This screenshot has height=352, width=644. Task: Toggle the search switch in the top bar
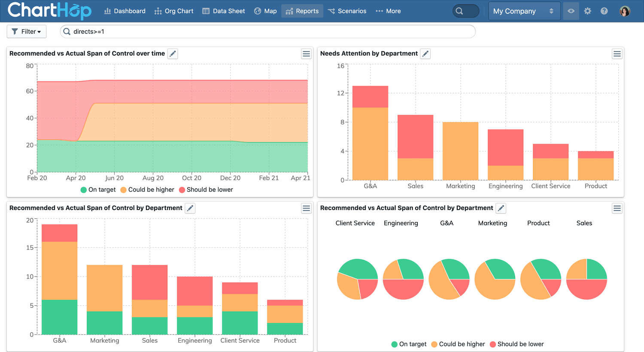465,11
